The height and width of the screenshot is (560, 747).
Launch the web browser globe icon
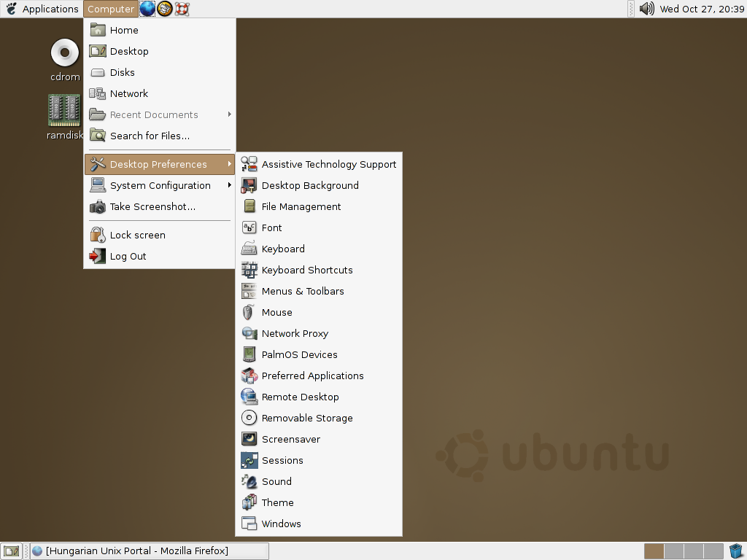[x=147, y=9]
